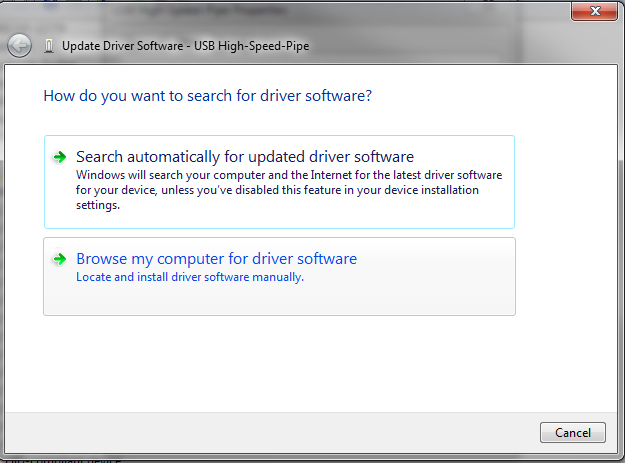Click 'Locate and install driver software manually' text
The height and width of the screenshot is (463, 625).
(190, 277)
